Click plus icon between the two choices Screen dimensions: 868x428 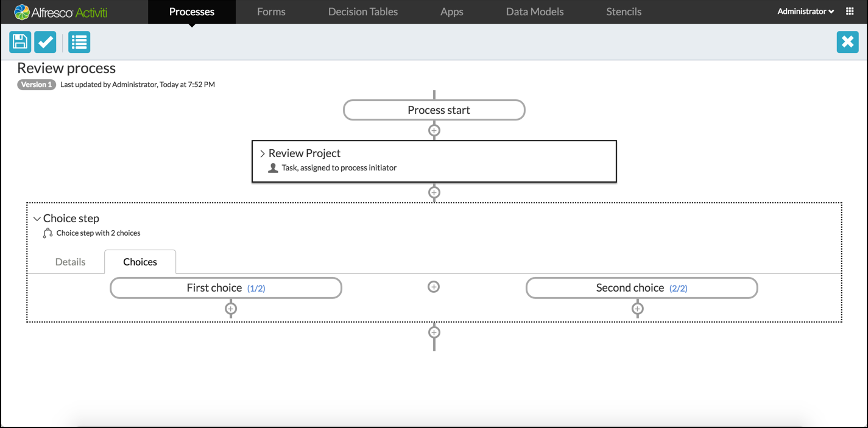click(434, 287)
